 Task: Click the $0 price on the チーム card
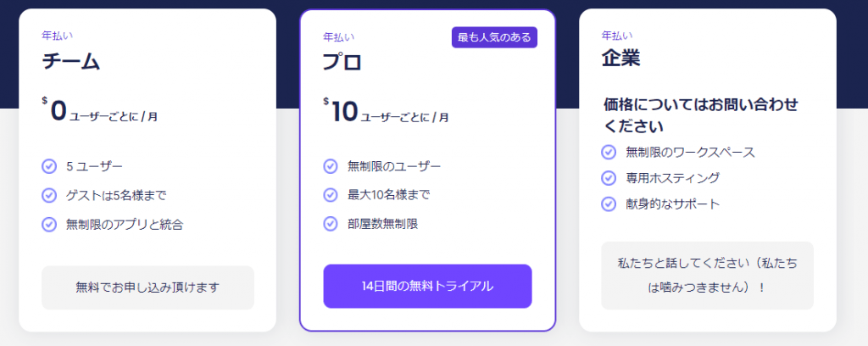tap(54, 110)
